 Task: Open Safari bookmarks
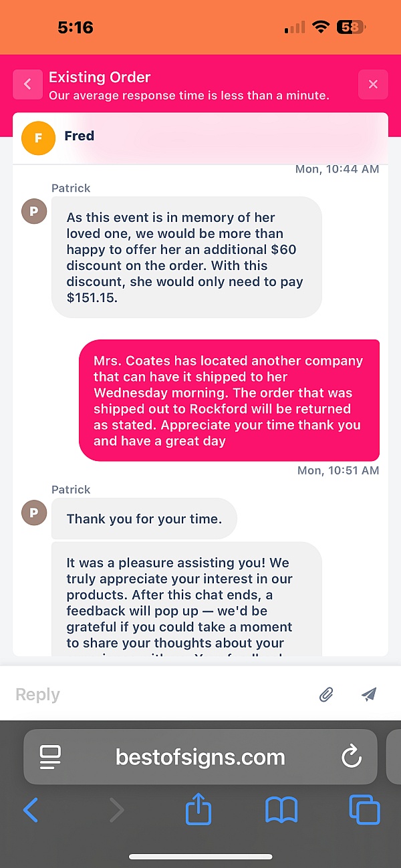coord(281,811)
